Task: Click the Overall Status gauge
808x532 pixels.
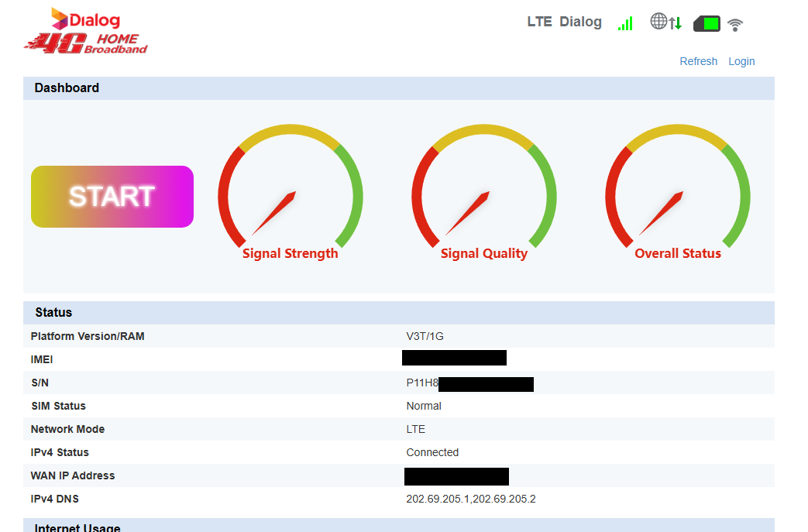Action: (678, 191)
